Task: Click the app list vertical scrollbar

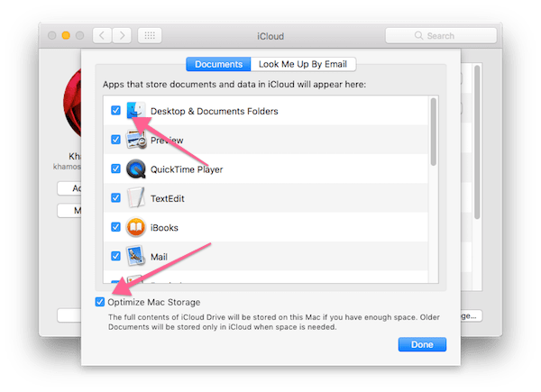Action: [x=434, y=132]
